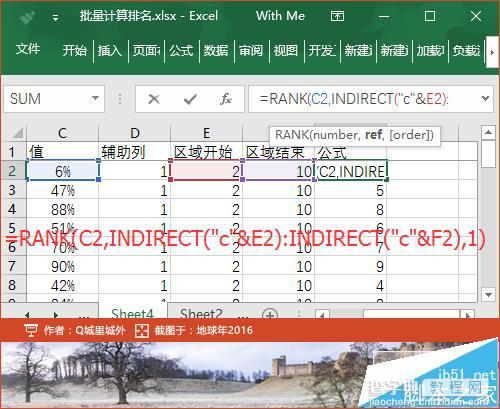The width and height of the screenshot is (500, 409).
Task: Click result cell 5 in row 3
Action: point(351,190)
